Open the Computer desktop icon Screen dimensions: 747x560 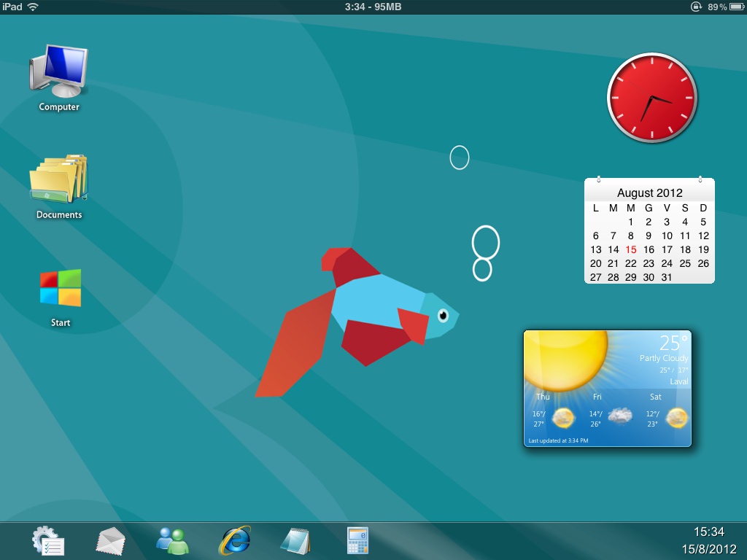click(x=58, y=71)
